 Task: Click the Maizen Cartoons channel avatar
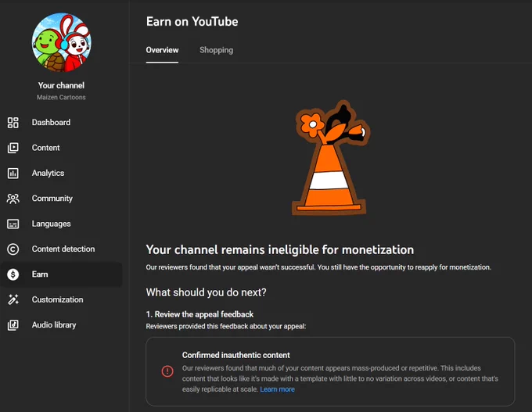61,42
